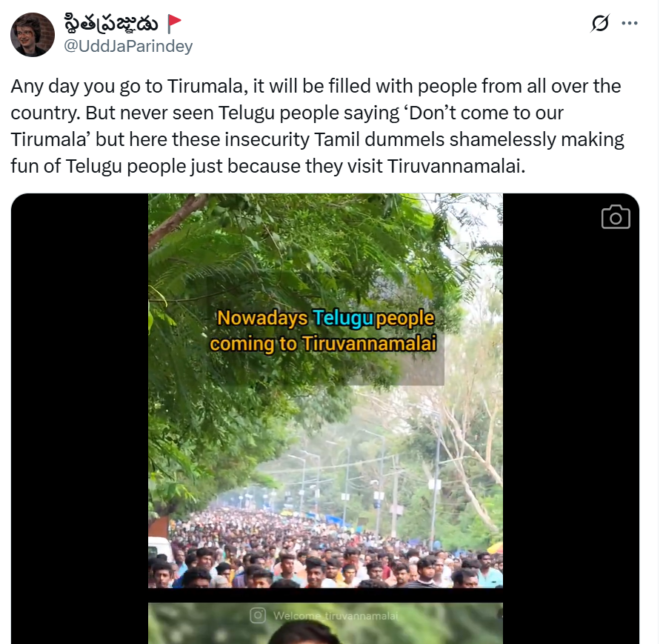Click the Welcome_tiruvannamalai watermark text
The width and height of the screenshot is (663, 644).
[336, 616]
